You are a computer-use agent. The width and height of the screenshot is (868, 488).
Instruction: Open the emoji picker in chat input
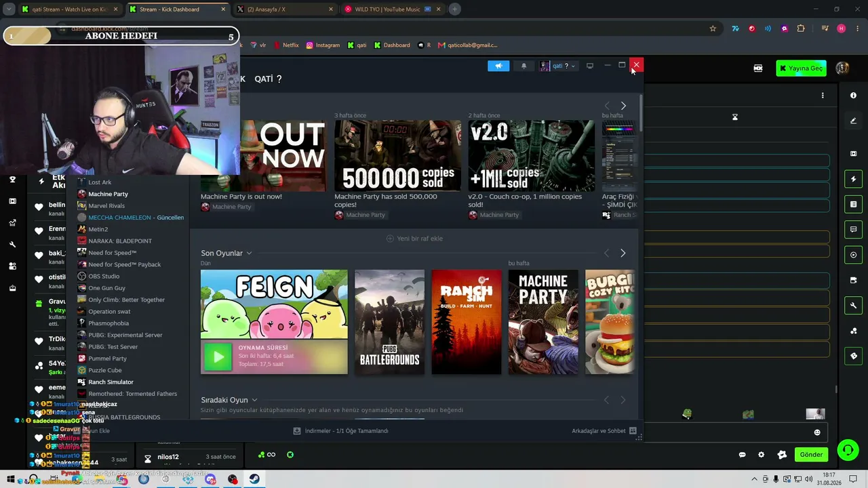click(x=817, y=432)
